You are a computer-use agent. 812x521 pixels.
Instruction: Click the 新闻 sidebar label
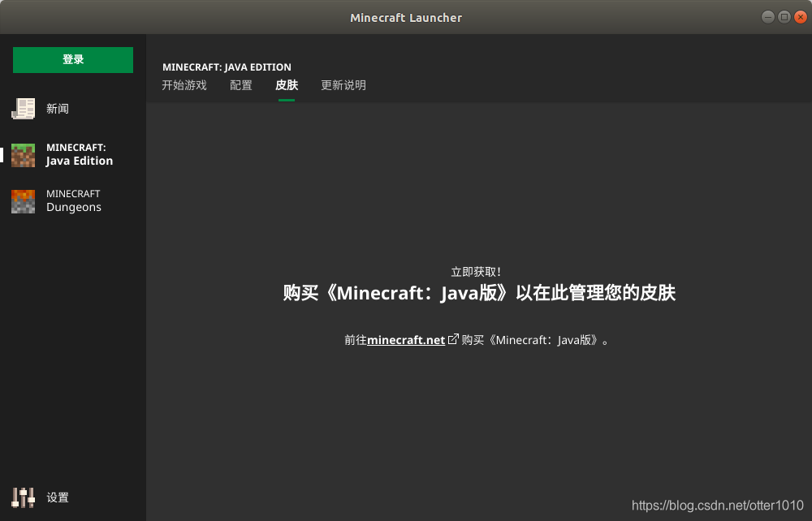pos(58,109)
